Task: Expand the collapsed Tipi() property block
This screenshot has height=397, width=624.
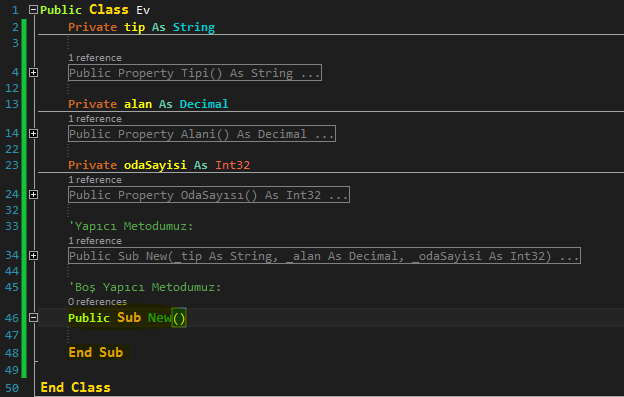Action: [x=33, y=72]
